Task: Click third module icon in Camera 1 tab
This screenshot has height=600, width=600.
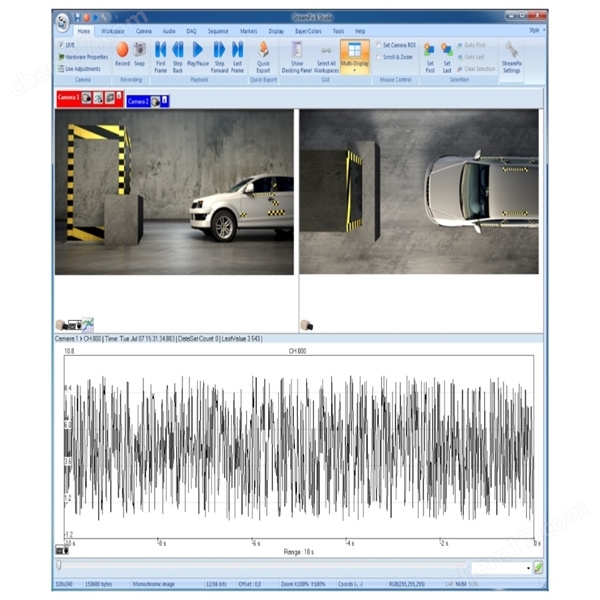Action: [110, 98]
